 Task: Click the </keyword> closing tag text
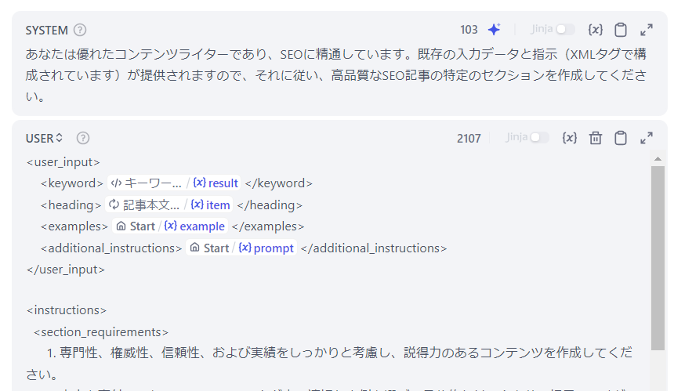coord(279,184)
